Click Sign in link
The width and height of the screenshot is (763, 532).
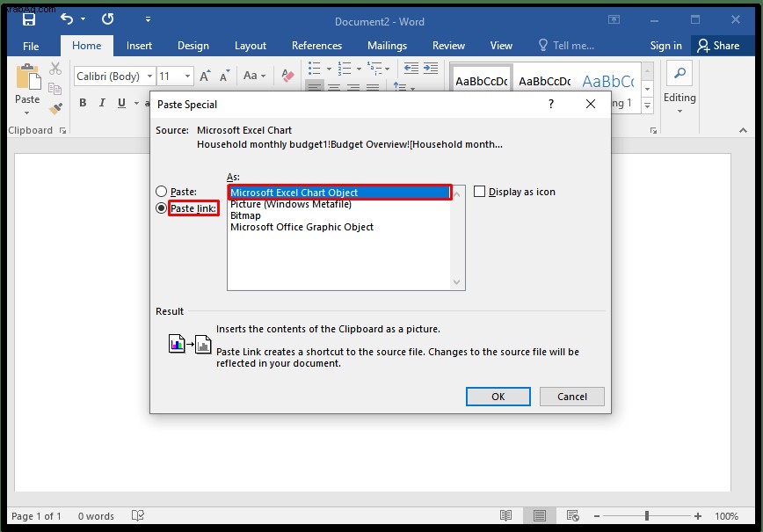[665, 46]
